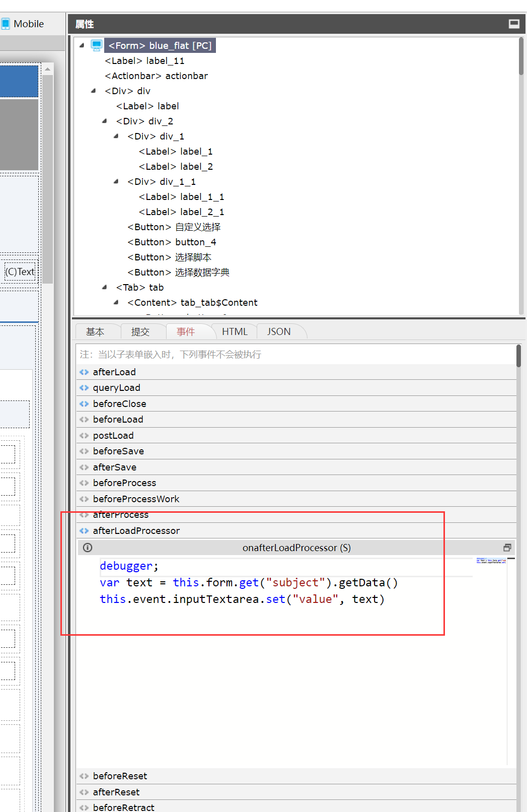The width and height of the screenshot is (527, 812).
Task: Collapse the div_2 tree node
Action: pyautogui.click(x=105, y=121)
